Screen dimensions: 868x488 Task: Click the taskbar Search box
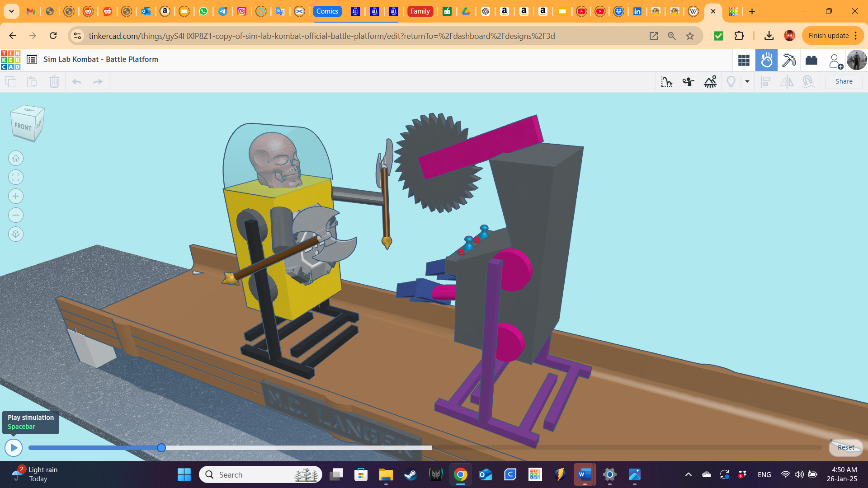260,474
